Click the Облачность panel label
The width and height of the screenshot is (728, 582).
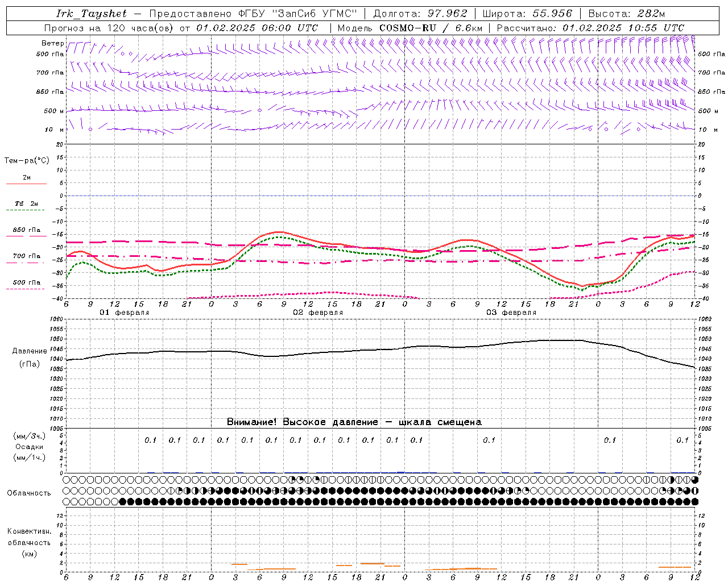click(x=29, y=493)
